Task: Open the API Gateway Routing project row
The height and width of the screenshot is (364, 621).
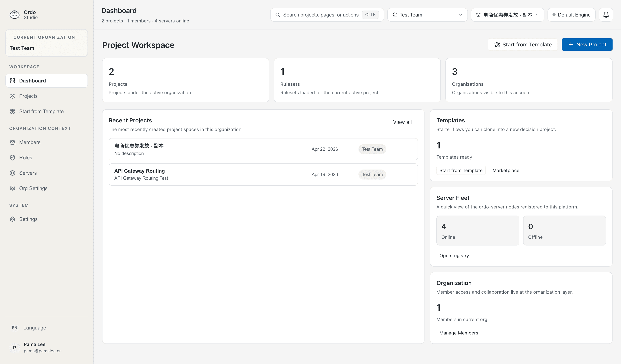Action: click(x=263, y=175)
